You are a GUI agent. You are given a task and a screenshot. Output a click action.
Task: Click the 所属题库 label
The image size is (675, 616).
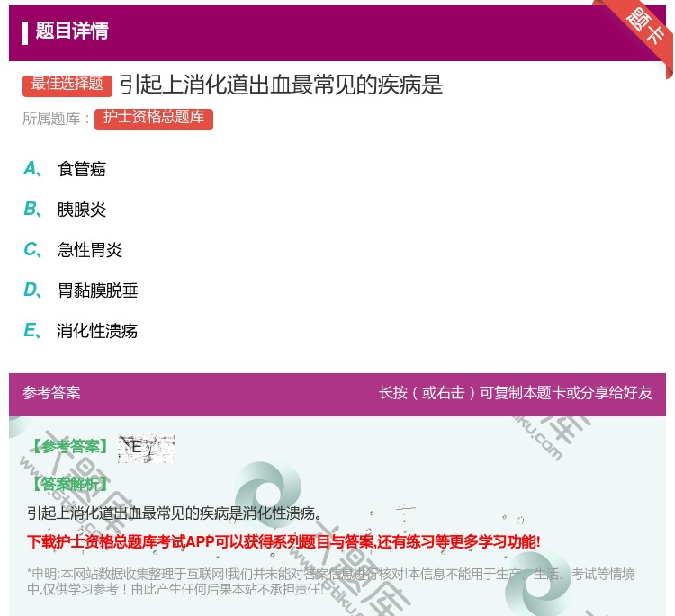point(56,119)
